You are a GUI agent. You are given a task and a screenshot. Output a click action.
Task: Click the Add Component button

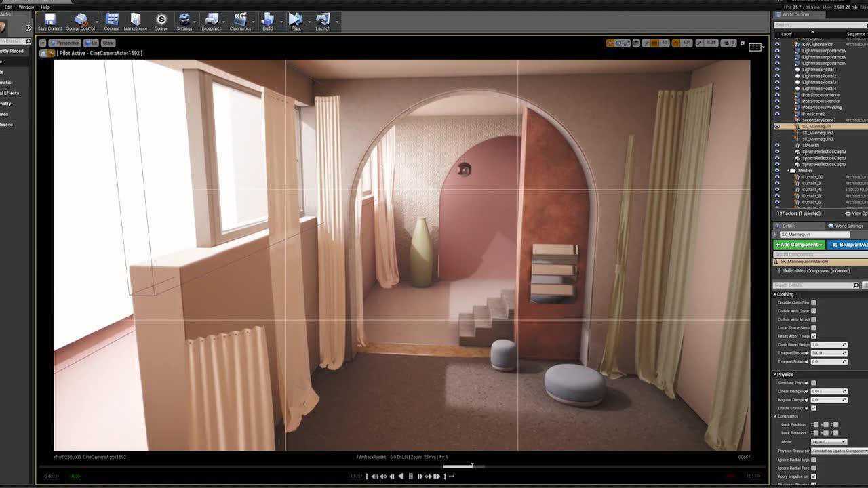coord(799,245)
